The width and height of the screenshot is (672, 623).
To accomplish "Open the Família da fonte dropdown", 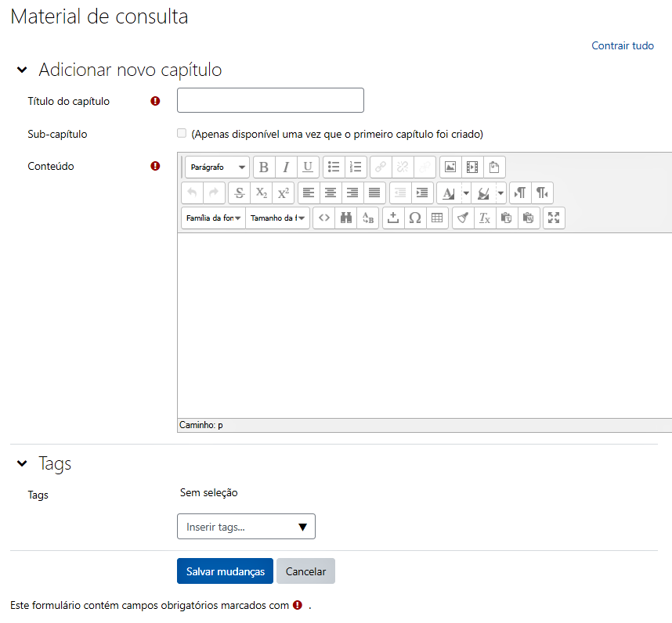I will pos(214,218).
